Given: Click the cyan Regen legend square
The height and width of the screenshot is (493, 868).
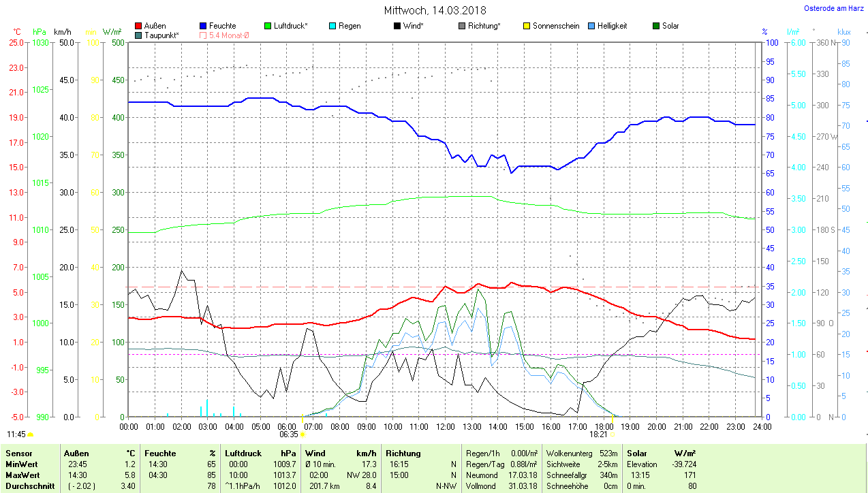Looking at the screenshot, I should tap(332, 26).
